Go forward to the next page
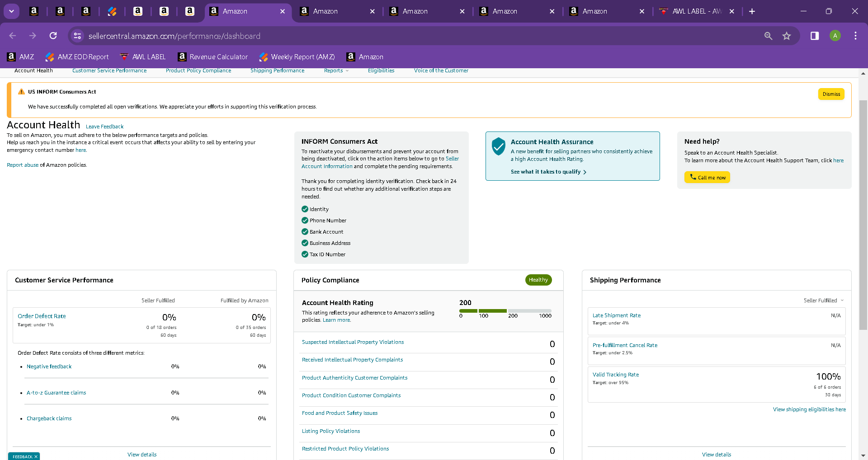The image size is (868, 460). [x=33, y=36]
